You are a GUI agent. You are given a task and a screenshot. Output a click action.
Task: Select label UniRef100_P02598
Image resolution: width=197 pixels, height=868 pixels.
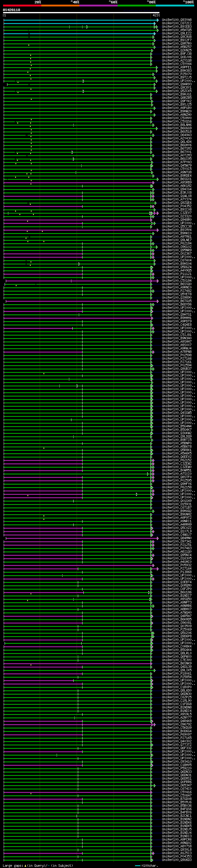point(177,355)
